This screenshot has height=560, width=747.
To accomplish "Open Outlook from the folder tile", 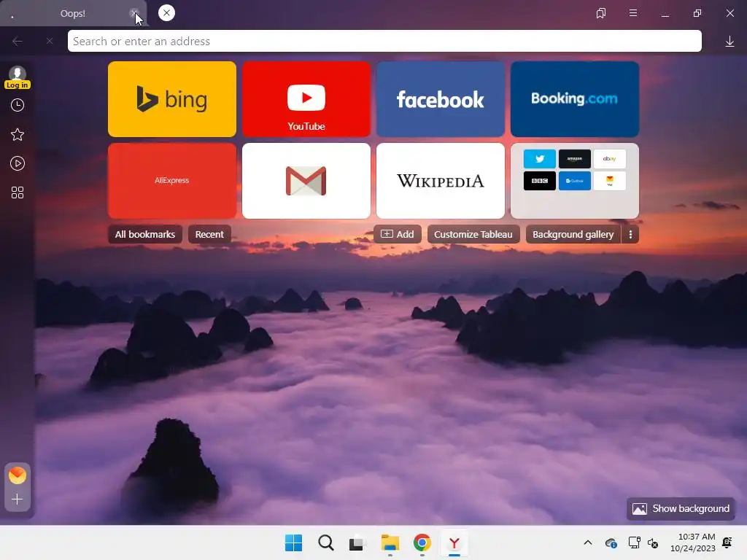I will pos(575,181).
